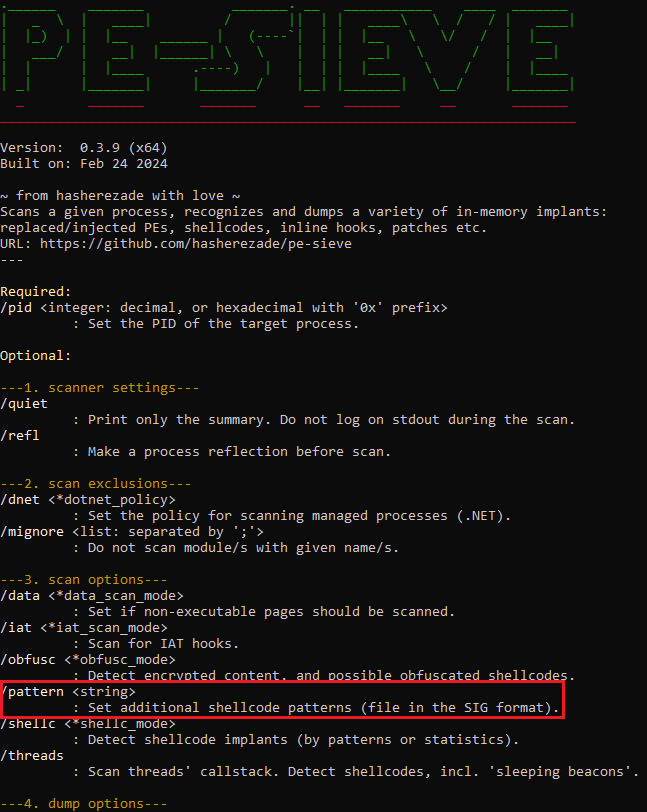
Task: Click the '/dnet <*dotnet_policy>' option
Action: [88, 500]
